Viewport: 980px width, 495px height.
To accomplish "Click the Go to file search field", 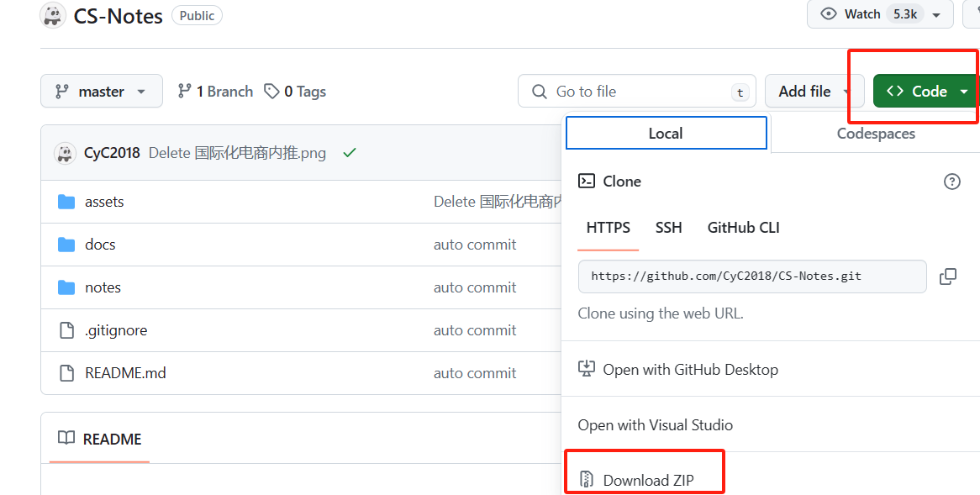I will (x=637, y=92).
